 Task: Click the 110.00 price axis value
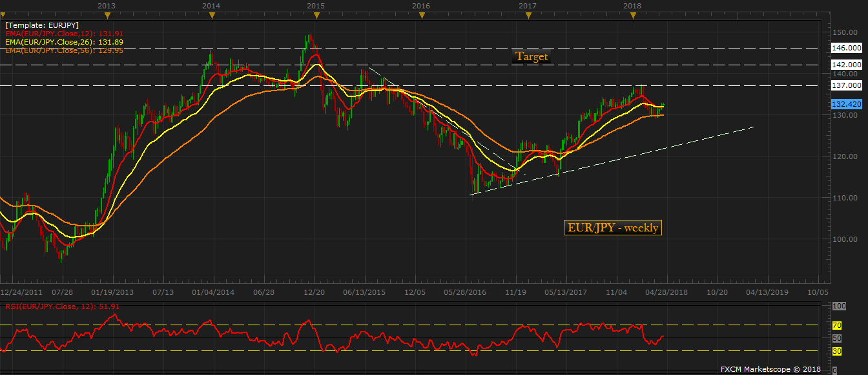pos(845,198)
